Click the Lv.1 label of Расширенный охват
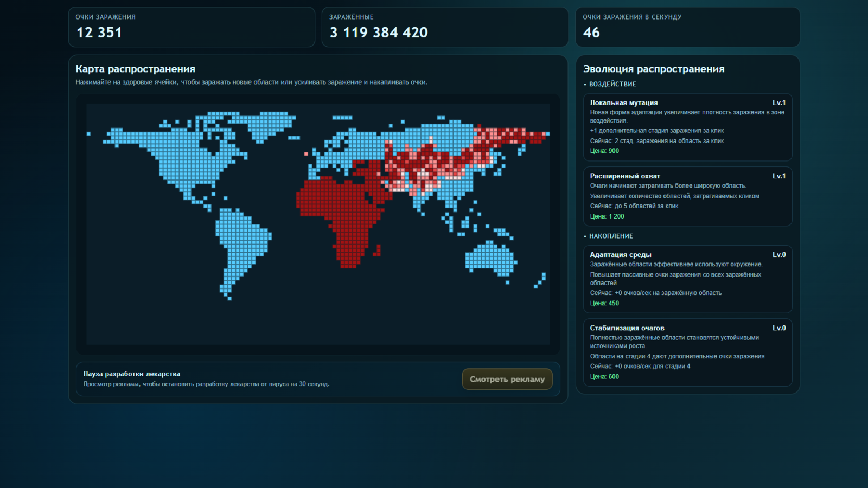The height and width of the screenshot is (488, 868). coord(779,176)
